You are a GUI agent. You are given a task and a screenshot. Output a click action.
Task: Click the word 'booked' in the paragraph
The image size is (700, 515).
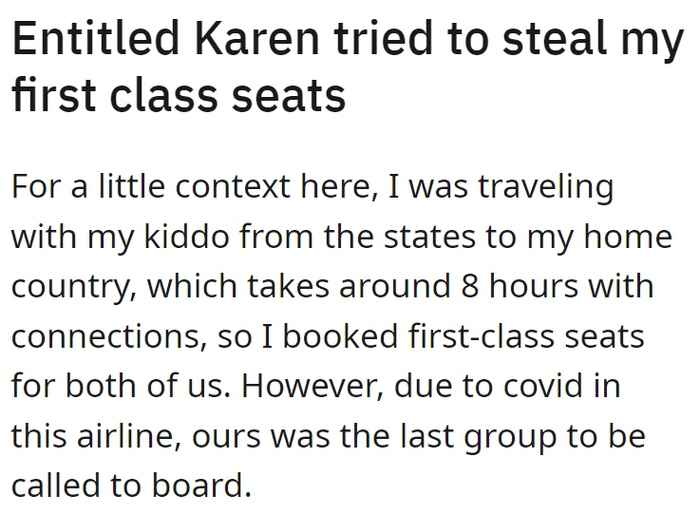coord(340,336)
